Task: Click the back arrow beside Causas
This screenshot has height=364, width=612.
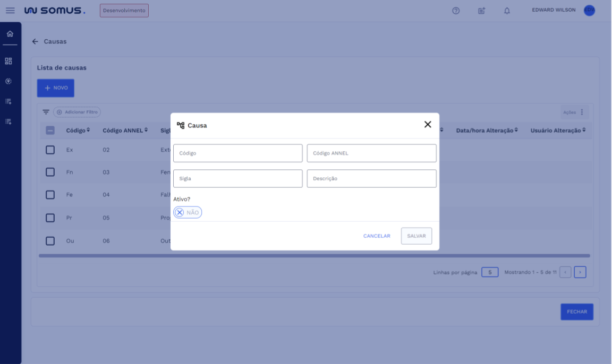Action: tap(35, 41)
